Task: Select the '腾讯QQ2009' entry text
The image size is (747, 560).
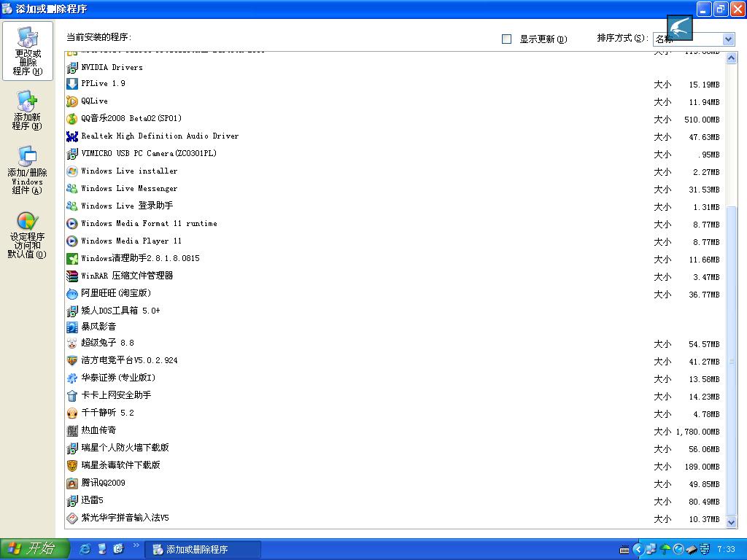Action: [x=103, y=483]
